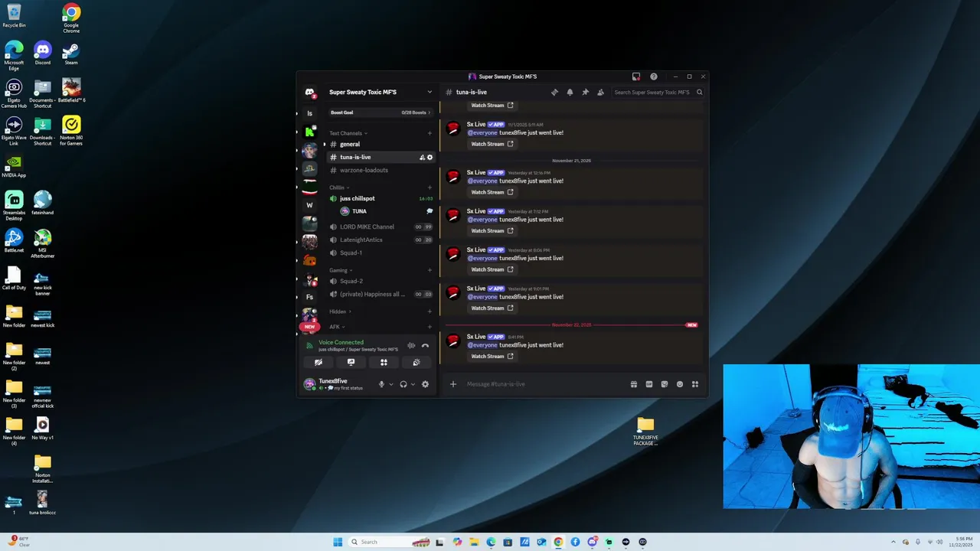Join Squad-1 voice channel
980x551 pixels.
tap(381, 253)
